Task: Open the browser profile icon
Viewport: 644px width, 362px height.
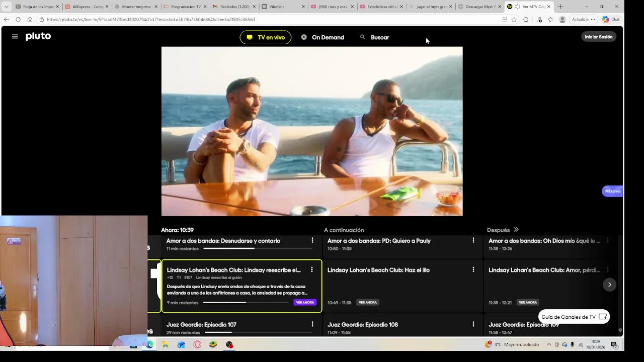Action: (x=562, y=20)
